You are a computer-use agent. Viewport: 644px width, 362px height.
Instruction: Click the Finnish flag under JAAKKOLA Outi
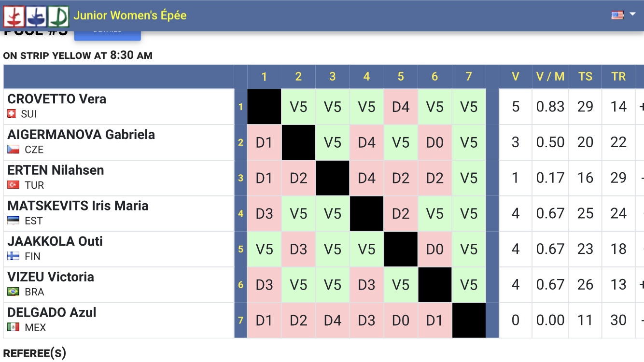14,256
